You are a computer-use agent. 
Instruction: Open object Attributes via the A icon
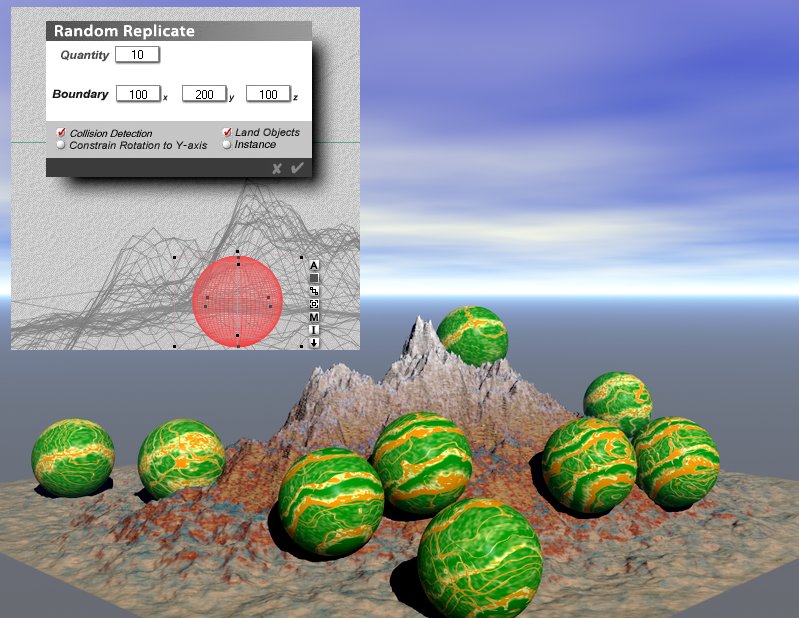314,265
